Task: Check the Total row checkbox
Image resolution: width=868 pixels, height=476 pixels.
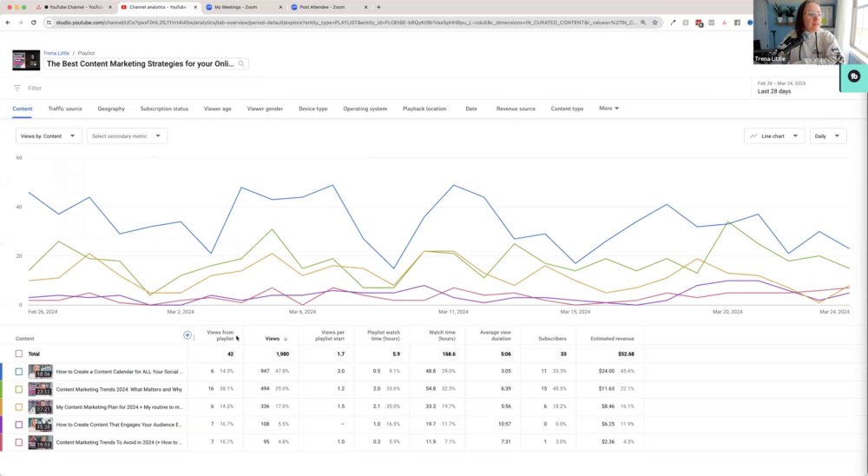Action: (19, 354)
